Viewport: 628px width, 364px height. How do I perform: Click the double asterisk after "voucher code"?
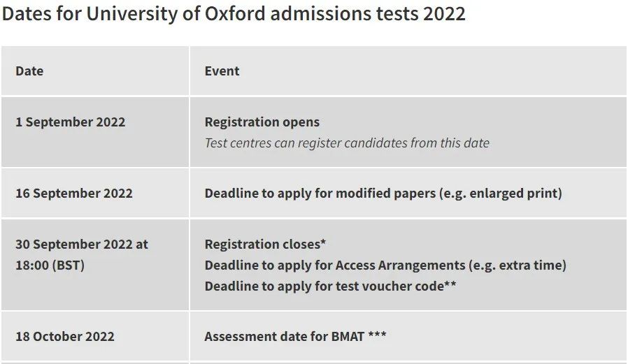coord(450,285)
